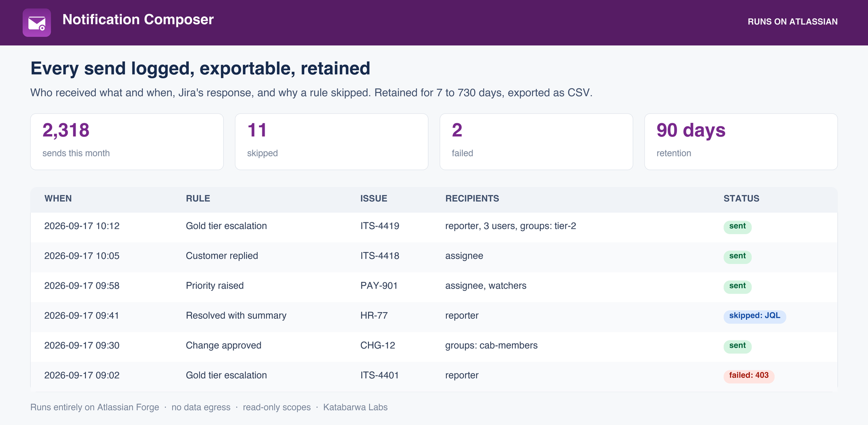The height and width of the screenshot is (425, 868).
Task: Click timestamp 2026-09-17 10:05
Action: [82, 256]
